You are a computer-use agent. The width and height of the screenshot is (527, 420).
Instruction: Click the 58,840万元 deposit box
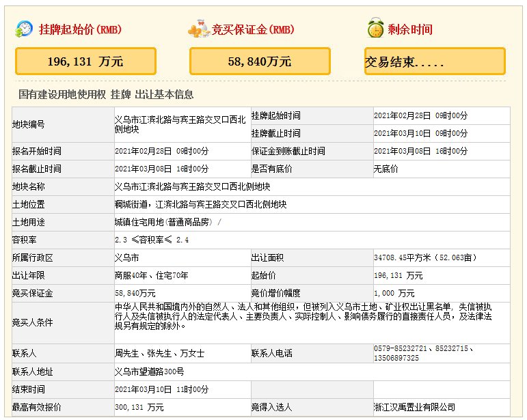(260, 61)
